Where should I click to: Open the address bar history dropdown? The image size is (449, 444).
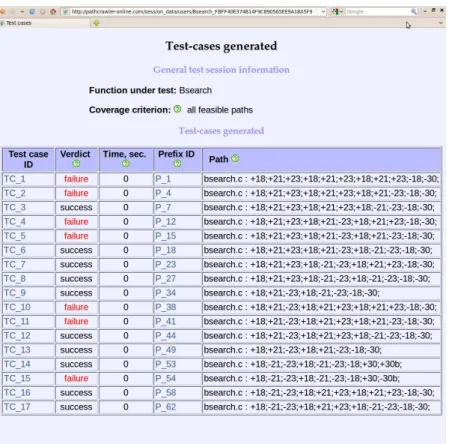click(x=323, y=12)
